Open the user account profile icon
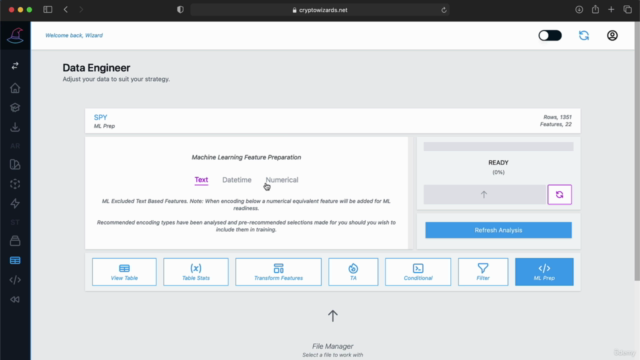Image resolution: width=640 pixels, height=360 pixels. (x=612, y=36)
